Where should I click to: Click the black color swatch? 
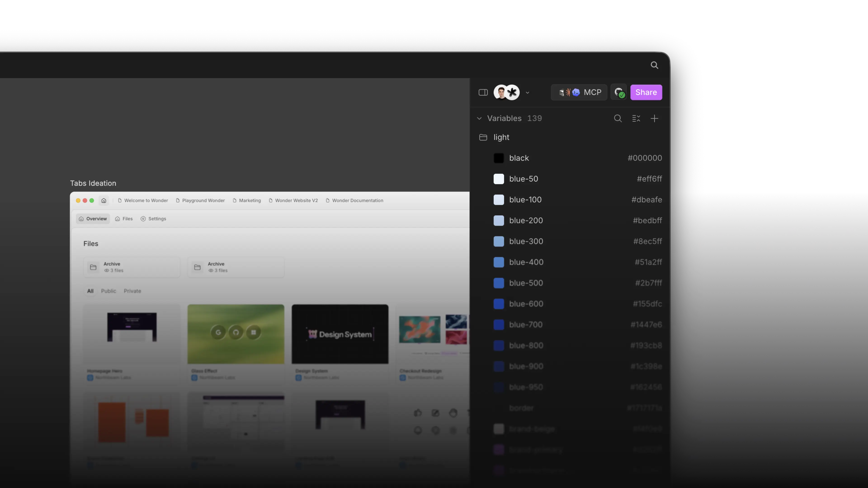(x=499, y=158)
